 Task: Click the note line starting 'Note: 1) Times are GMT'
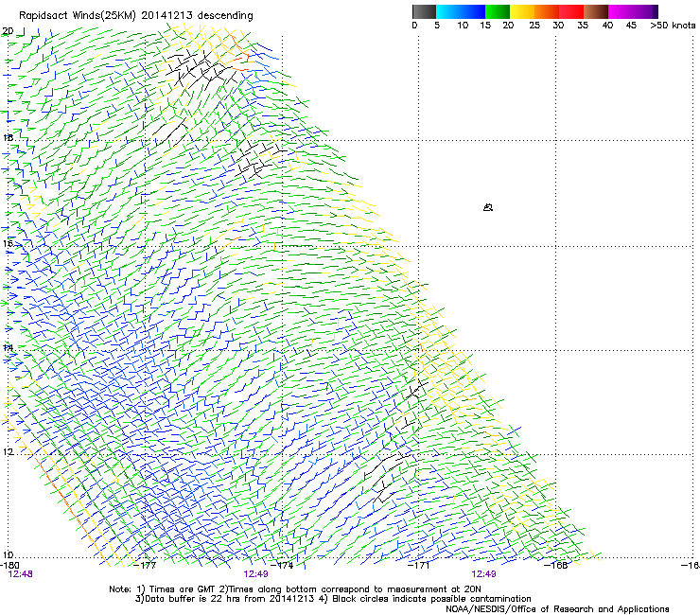(295, 589)
